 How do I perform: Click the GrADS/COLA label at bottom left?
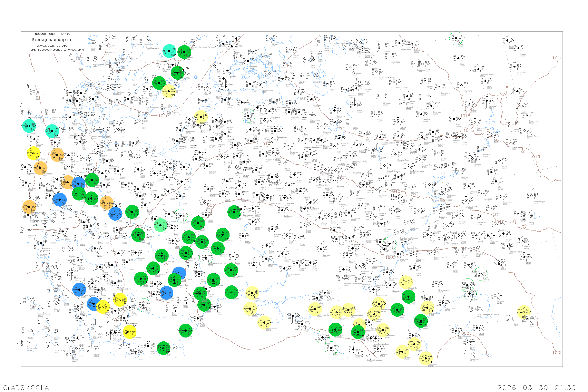(x=26, y=387)
